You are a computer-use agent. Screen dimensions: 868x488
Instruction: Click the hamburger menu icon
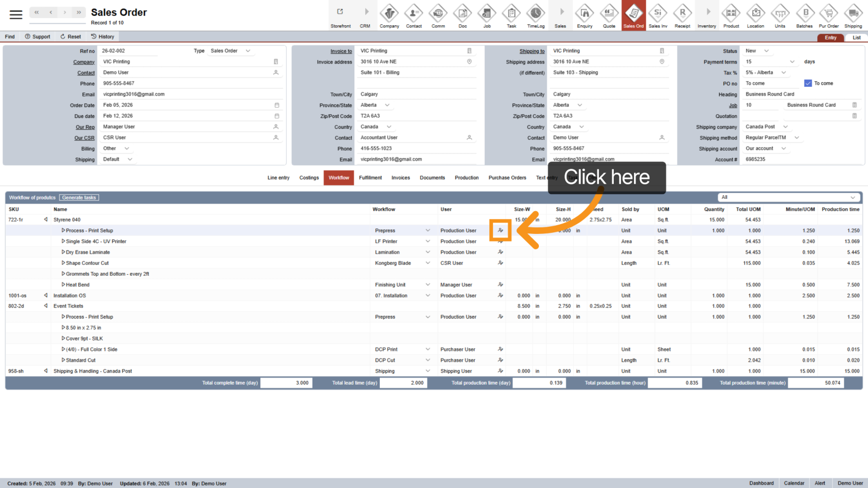coord(16,15)
